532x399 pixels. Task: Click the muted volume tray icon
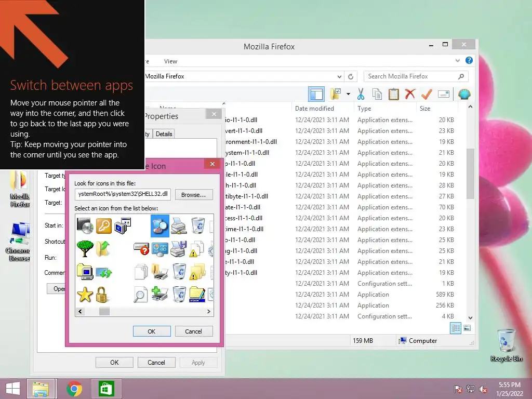point(483,389)
